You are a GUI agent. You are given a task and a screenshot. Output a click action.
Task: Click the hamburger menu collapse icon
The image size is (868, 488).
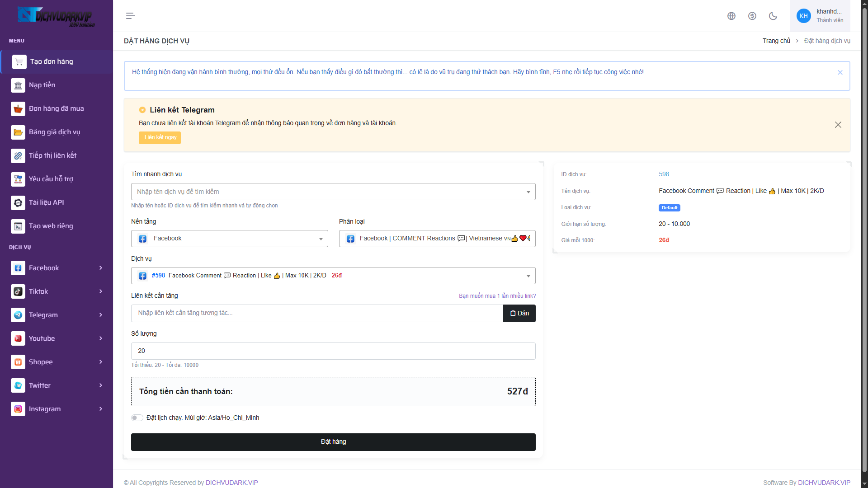(130, 16)
